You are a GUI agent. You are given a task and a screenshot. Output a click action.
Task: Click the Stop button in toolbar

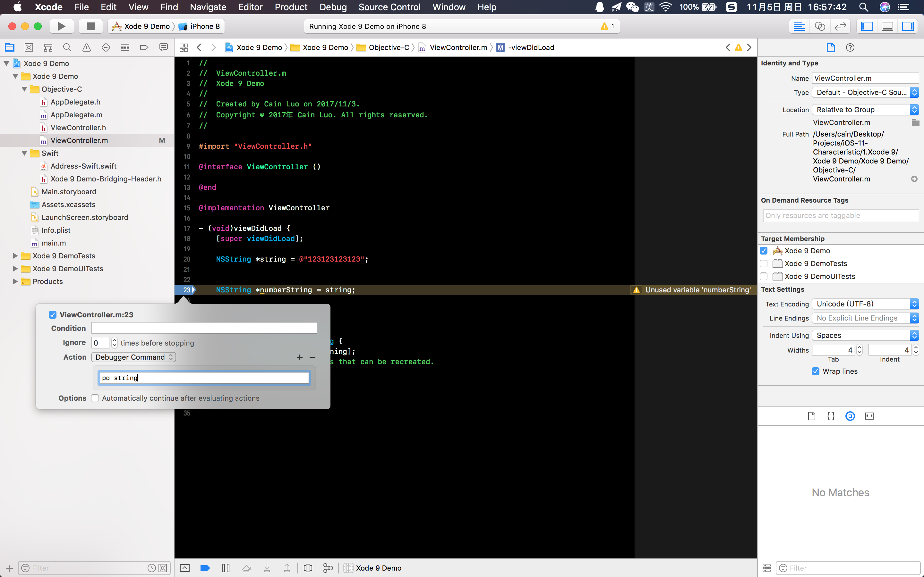tap(90, 26)
